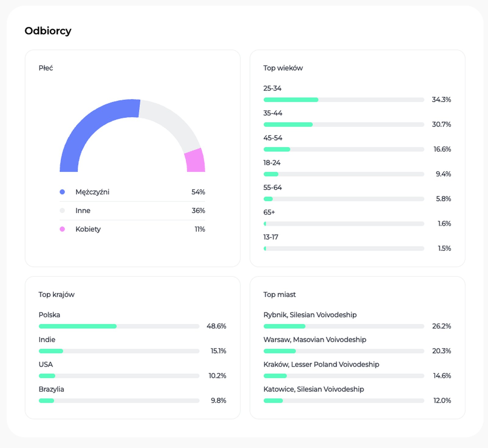Click the Katowice progress bar

click(x=344, y=401)
